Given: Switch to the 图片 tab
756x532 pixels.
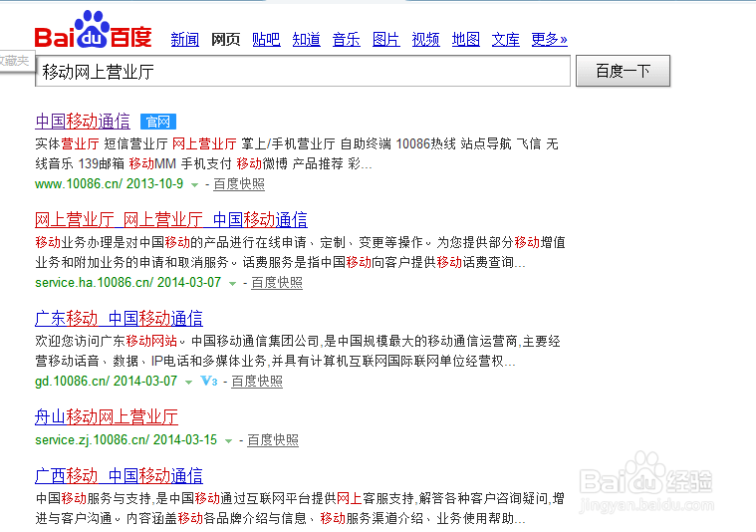Looking at the screenshot, I should (x=385, y=39).
